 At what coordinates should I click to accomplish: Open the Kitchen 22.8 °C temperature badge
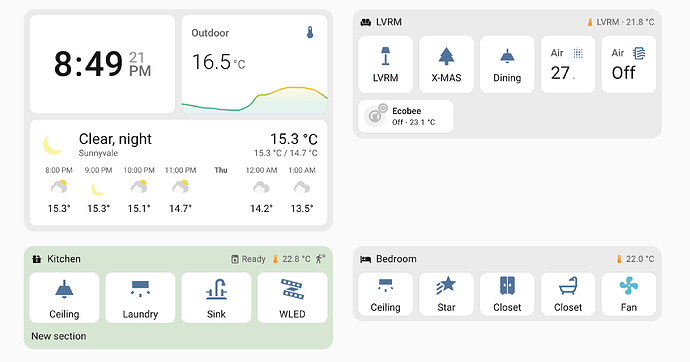291,259
